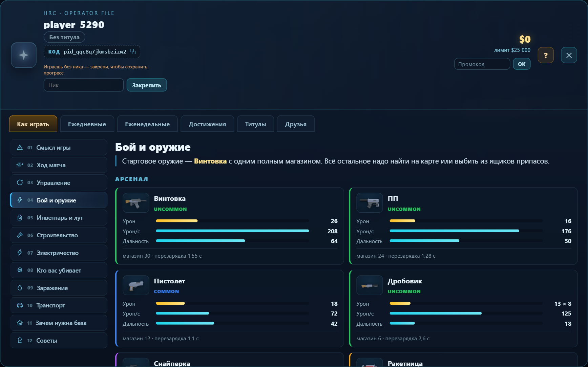
Task: Copy the player code pid icon
Action: 133,51
